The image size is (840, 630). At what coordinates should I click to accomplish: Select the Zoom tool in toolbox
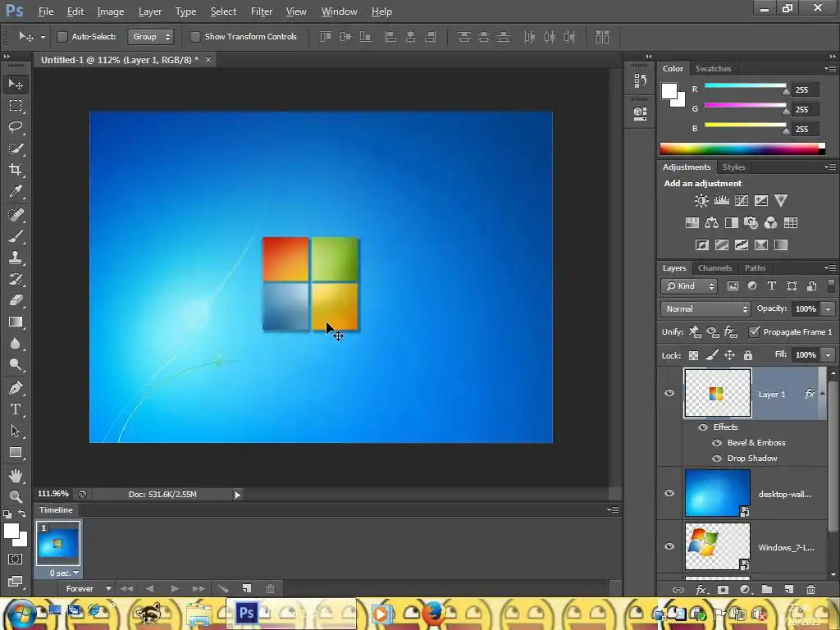pos(16,496)
